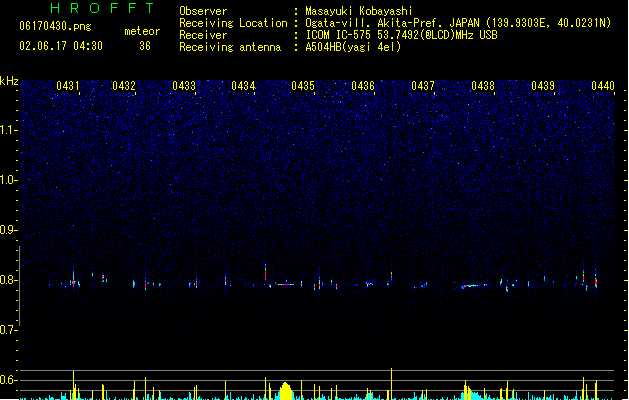Screen dimensions: 629x400
Task: Click the 1.1 frequency axis label
Action: (8, 130)
